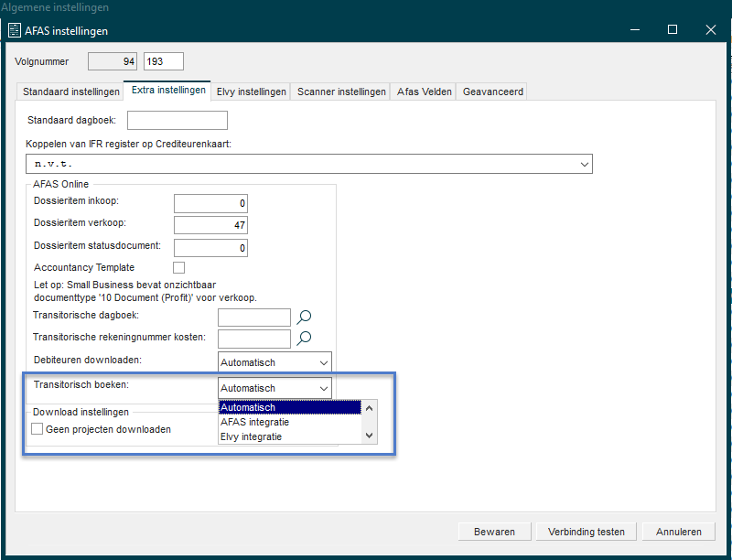Switch to Standaard instellingen tab

(x=71, y=92)
